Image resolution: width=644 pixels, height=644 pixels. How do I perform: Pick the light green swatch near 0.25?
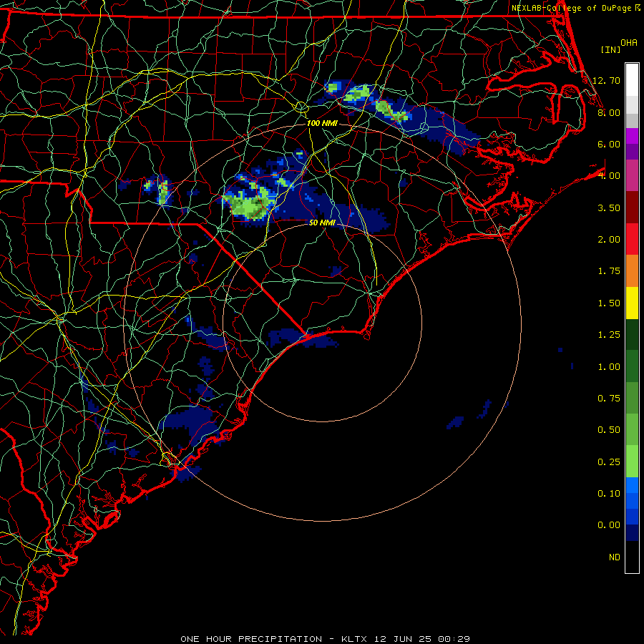[x=632, y=462]
